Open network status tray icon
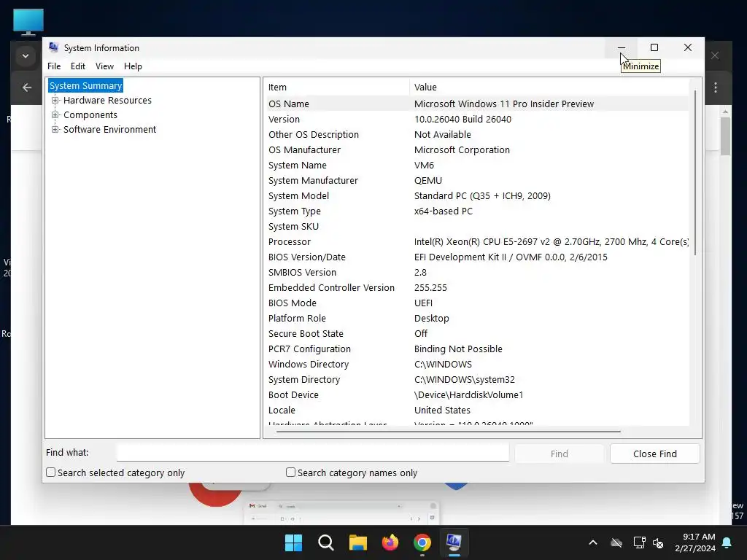This screenshot has height=560, width=747. pyautogui.click(x=639, y=542)
